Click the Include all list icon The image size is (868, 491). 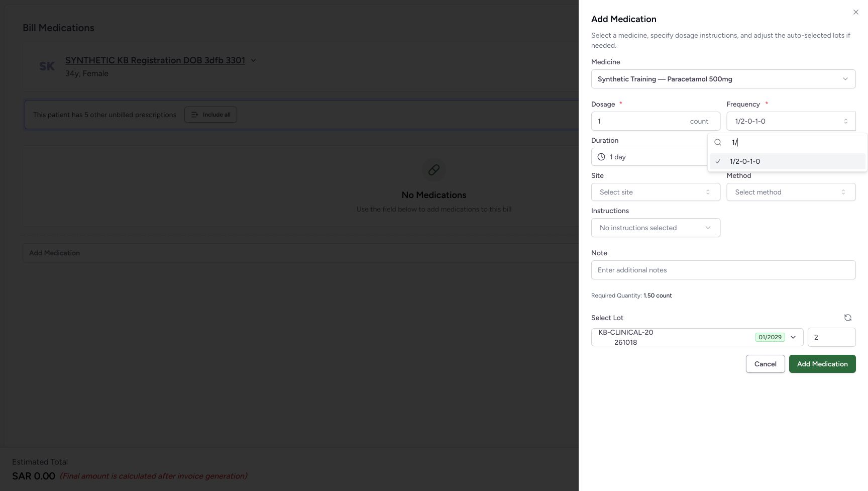[195, 115]
